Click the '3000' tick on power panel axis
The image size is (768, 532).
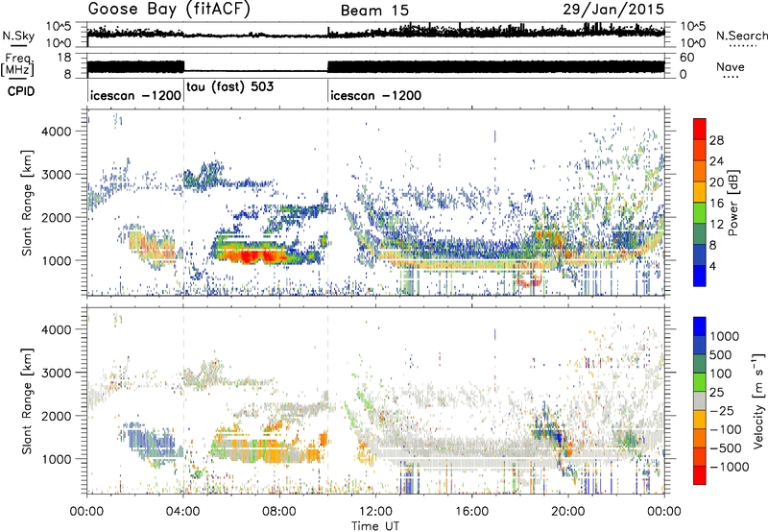(57, 175)
